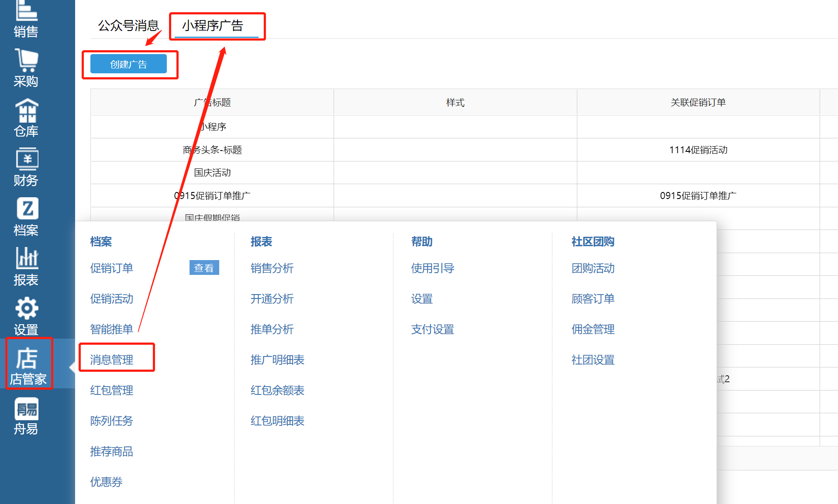Image resolution: width=838 pixels, height=504 pixels.
Task: Open 支付设置 help link
Action: [x=433, y=329]
